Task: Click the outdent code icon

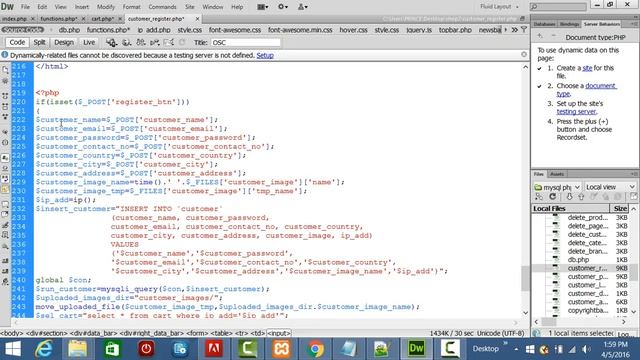Action: (x=5, y=271)
